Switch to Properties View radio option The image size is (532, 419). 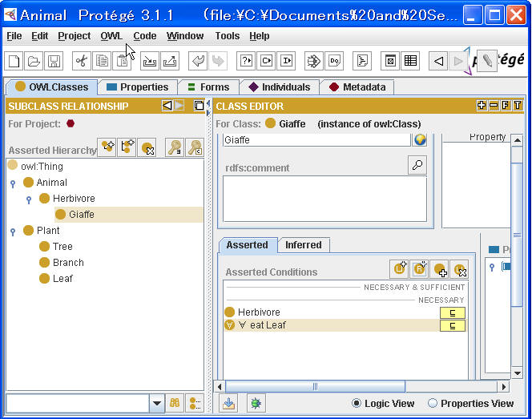coord(433,403)
